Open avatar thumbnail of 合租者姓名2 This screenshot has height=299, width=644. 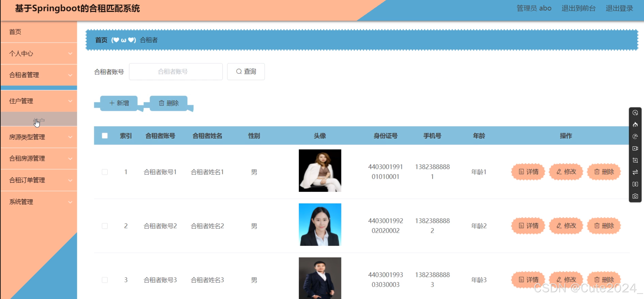[x=320, y=225]
